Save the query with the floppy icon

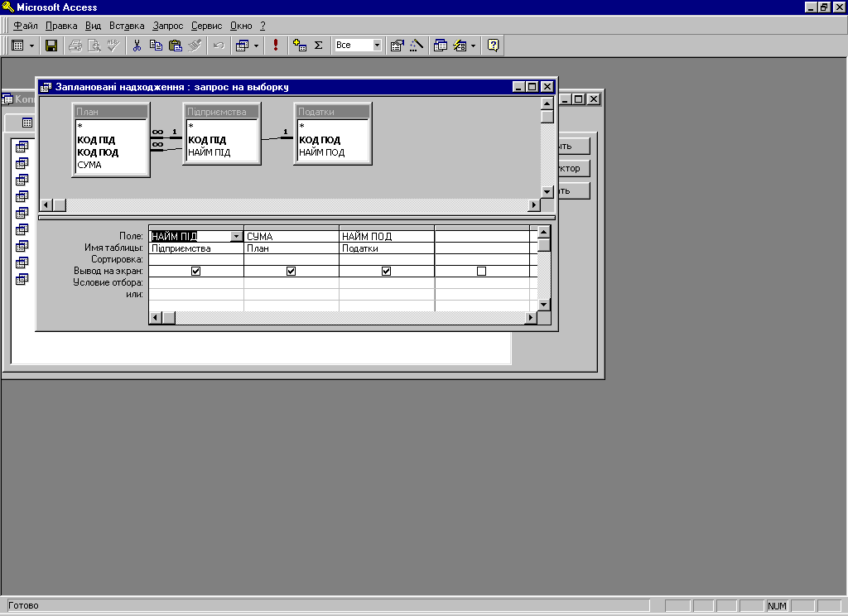pos(51,46)
